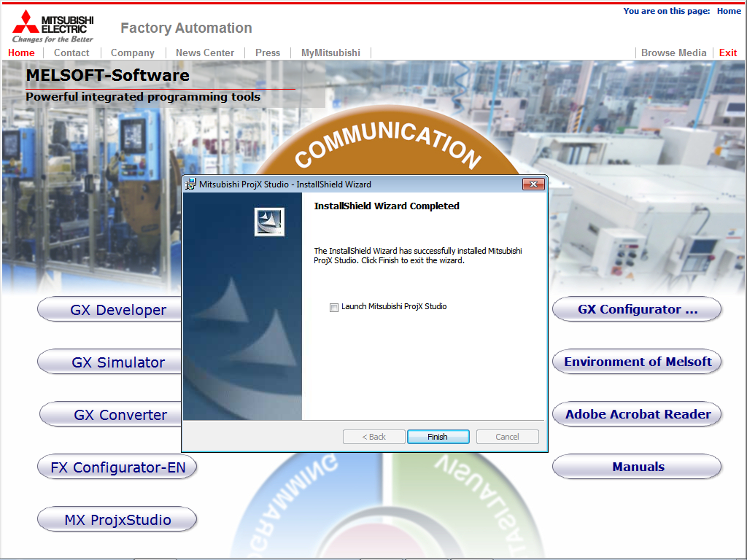Open the News Center menu
This screenshot has width=747, height=560.
point(204,52)
